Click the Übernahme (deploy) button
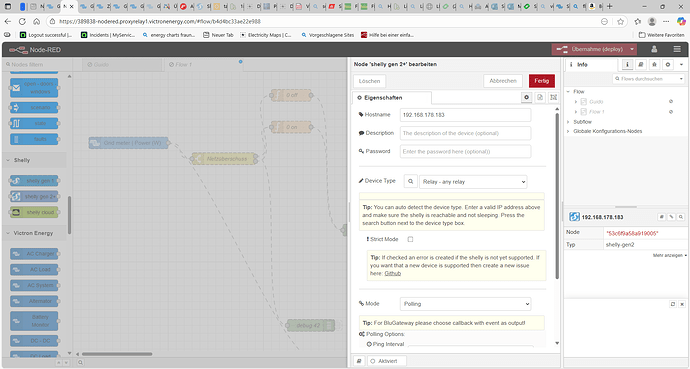 [x=591, y=49]
